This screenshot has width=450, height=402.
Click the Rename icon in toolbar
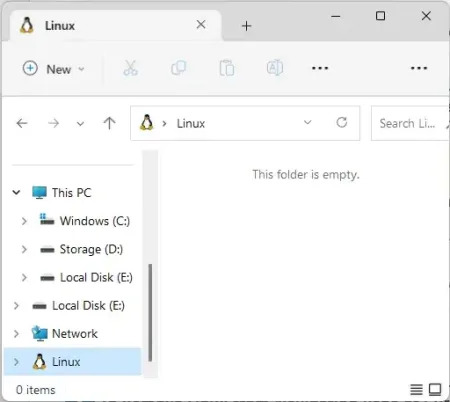275,68
